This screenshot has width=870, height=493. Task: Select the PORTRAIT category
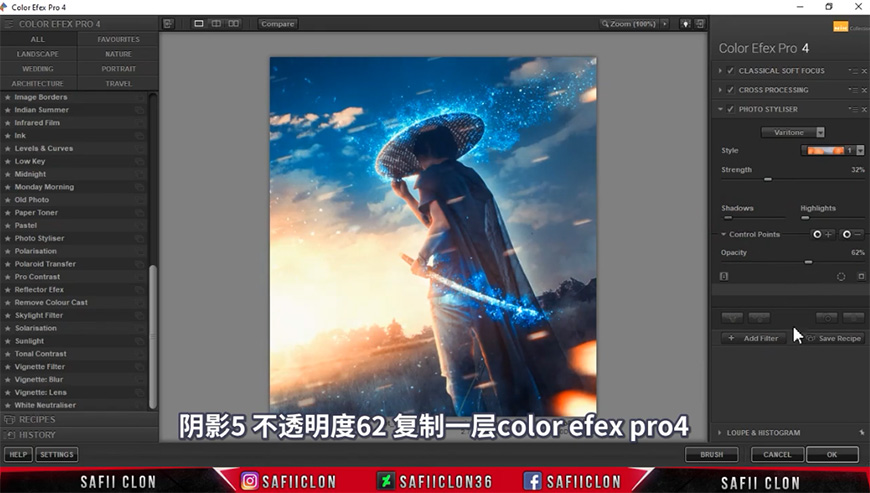click(x=118, y=69)
